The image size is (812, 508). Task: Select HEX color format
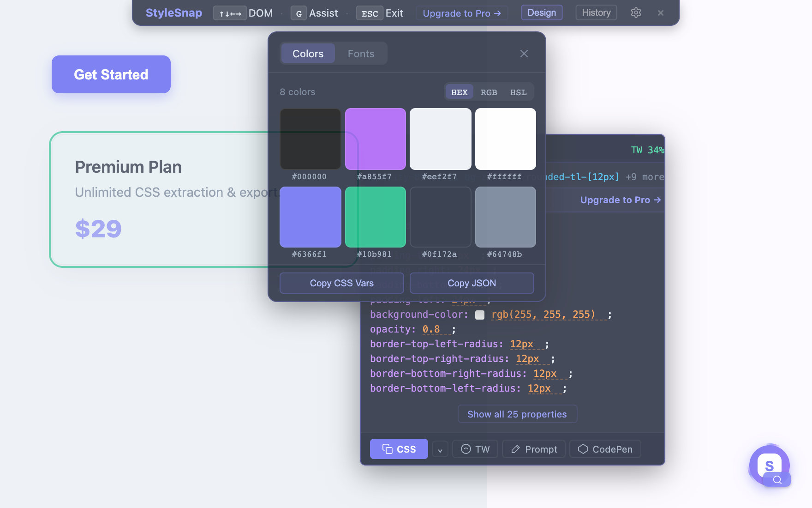pos(459,92)
